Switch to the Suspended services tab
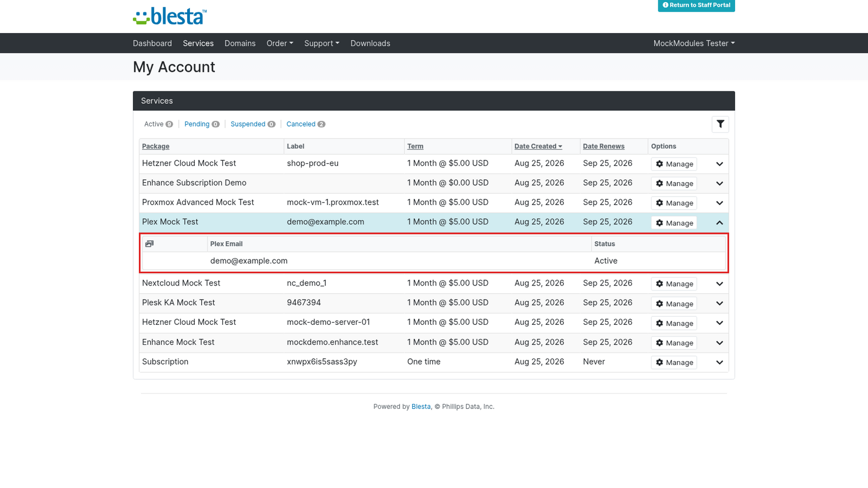The width and height of the screenshot is (868, 488). (253, 124)
